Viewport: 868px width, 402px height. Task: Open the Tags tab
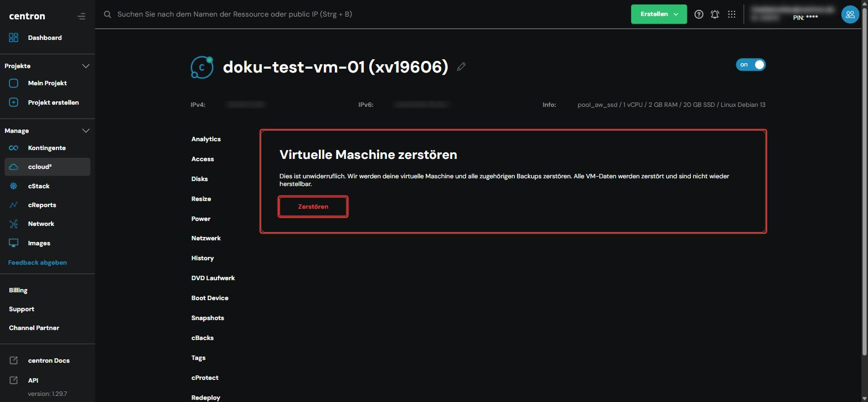(x=199, y=358)
